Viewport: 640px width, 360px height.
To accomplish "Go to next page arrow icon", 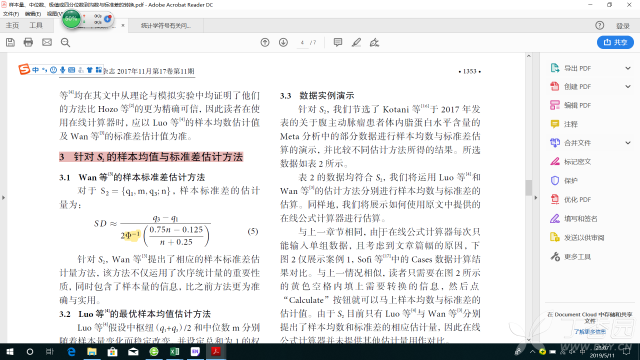I will click(x=283, y=42).
